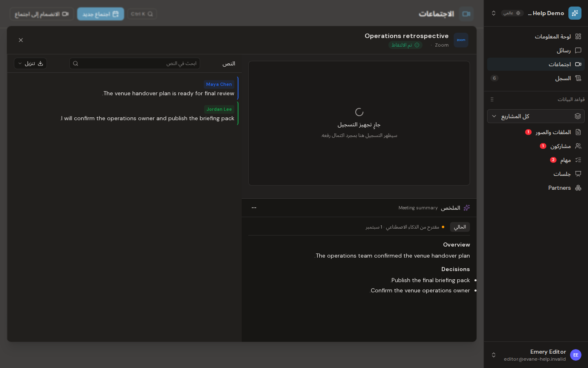Open رسائل messages in sidebar

tap(536, 50)
